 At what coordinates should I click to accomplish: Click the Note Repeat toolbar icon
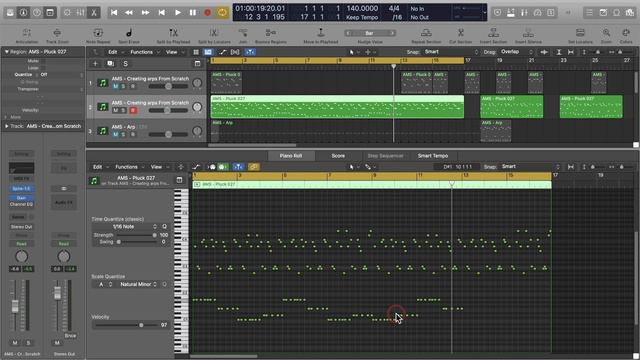98,35
